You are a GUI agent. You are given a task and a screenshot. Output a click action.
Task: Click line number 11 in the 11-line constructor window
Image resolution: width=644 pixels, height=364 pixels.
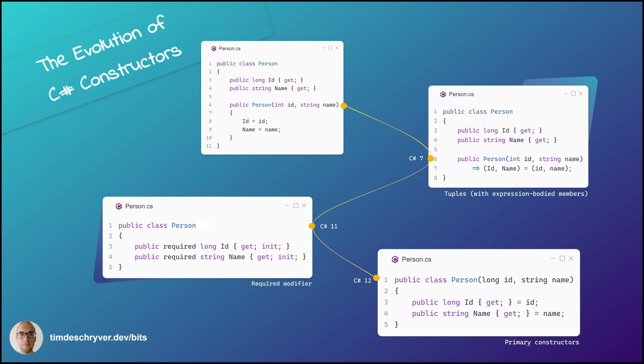209,146
